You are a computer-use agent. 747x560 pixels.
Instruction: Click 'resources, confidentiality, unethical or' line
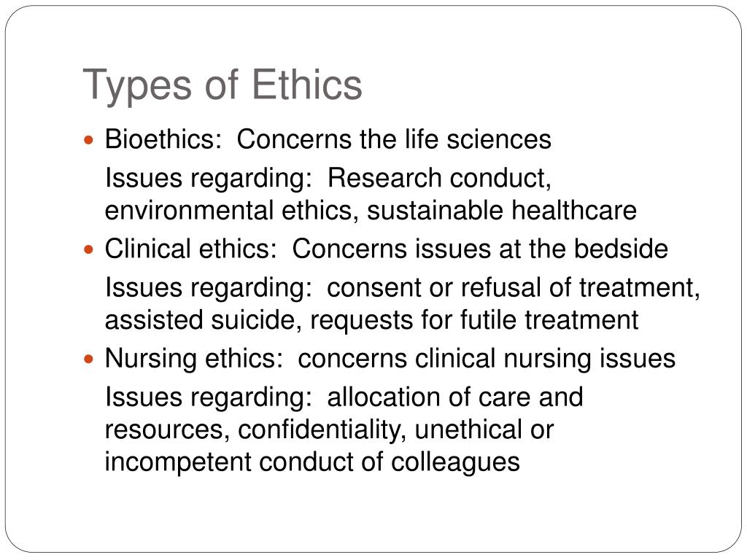coord(329,430)
